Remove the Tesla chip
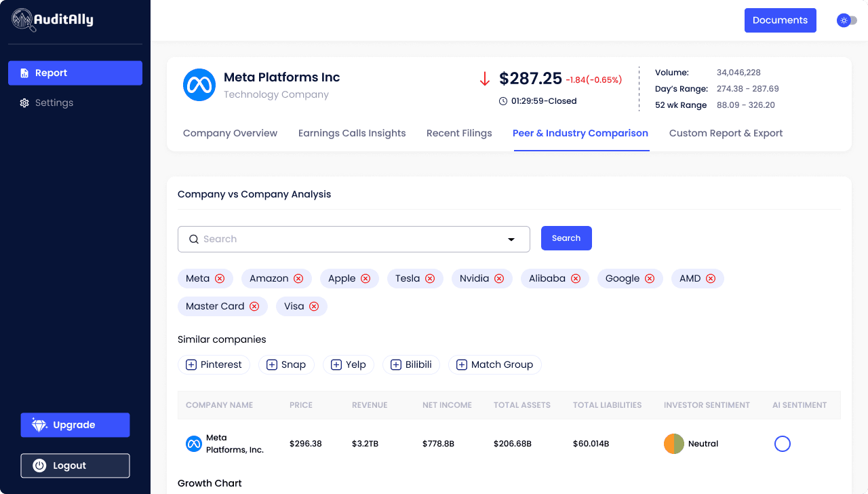The height and width of the screenshot is (494, 868). [x=430, y=278]
